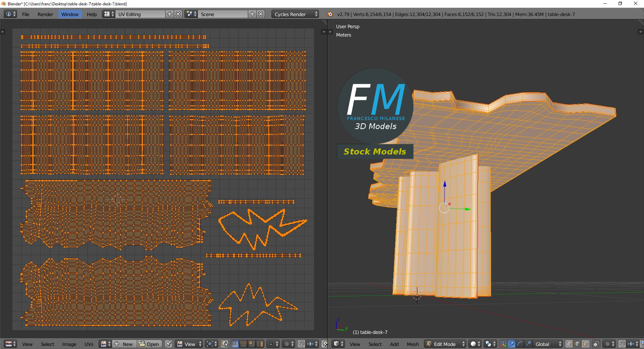Select UV vertex selection mode

(x=235, y=344)
